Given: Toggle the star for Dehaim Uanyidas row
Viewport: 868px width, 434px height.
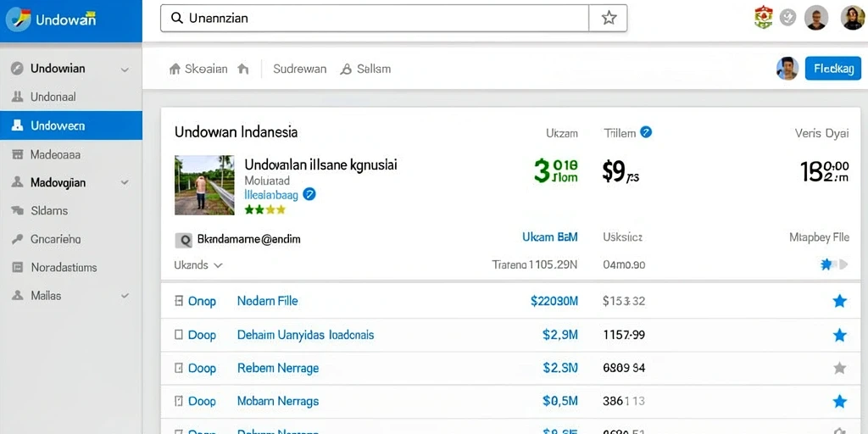Looking at the screenshot, I should [840, 335].
